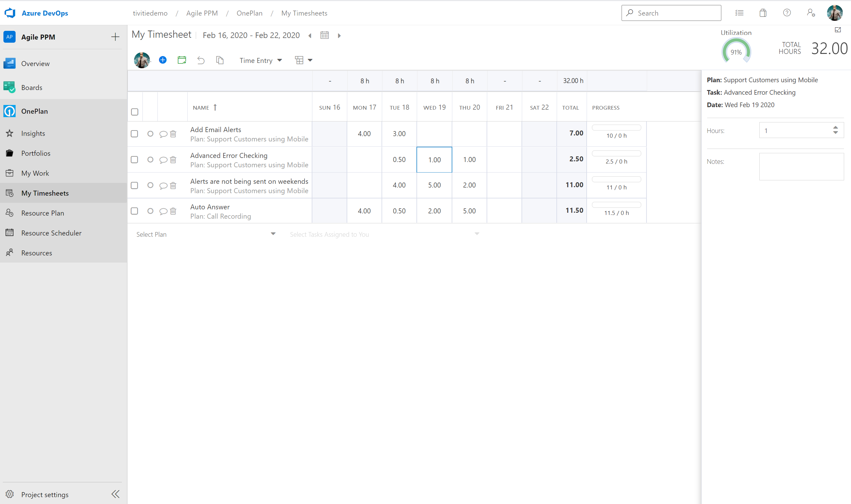Open Select Tasks Assigned to You dropdown
Viewport: 851px width, 504px height.
384,234
